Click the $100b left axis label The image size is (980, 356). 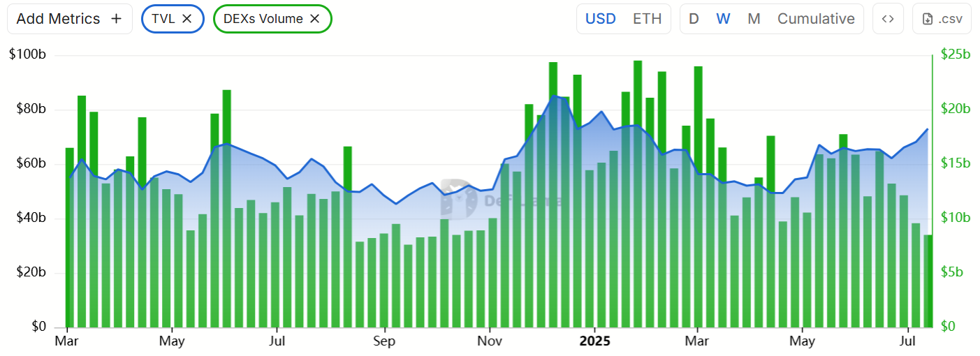[28, 54]
